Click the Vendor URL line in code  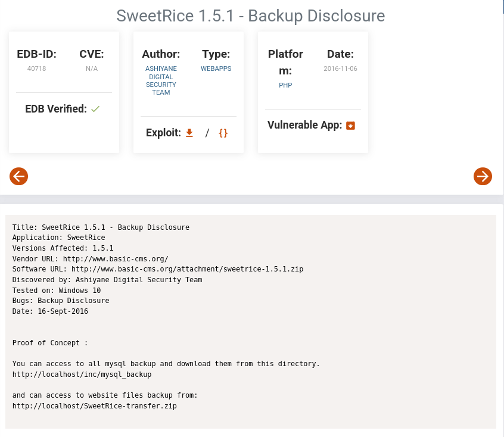91,258
